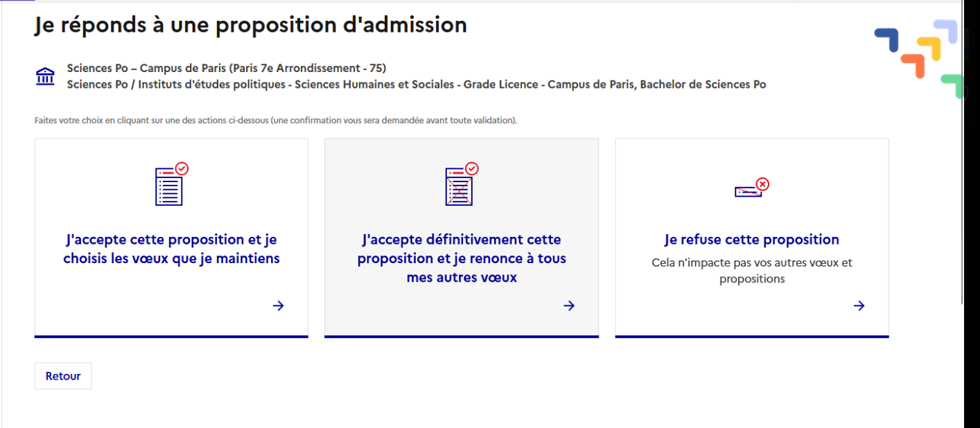
Task: Select "J'accepte définitivement cette proposition" option
Action: [462, 238]
